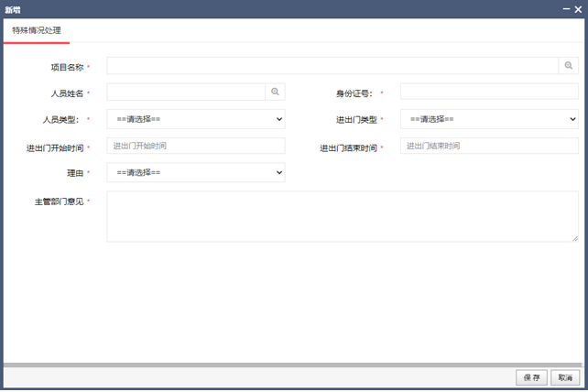Open the 人员姓名 lookup search icon
Image resolution: width=588 pixels, height=392 pixels.
275,93
